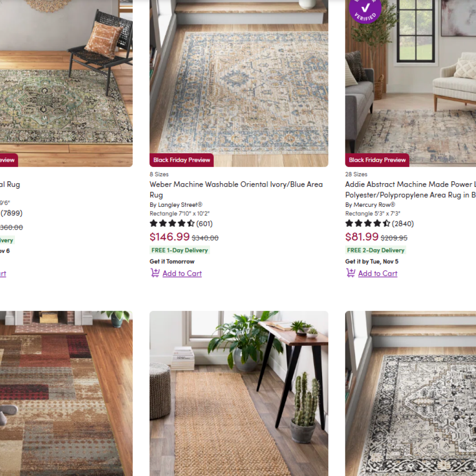Viewport: 476px width, 476px height.
Task: Open the black and ivory medallion rug photo
Action: pos(410,393)
